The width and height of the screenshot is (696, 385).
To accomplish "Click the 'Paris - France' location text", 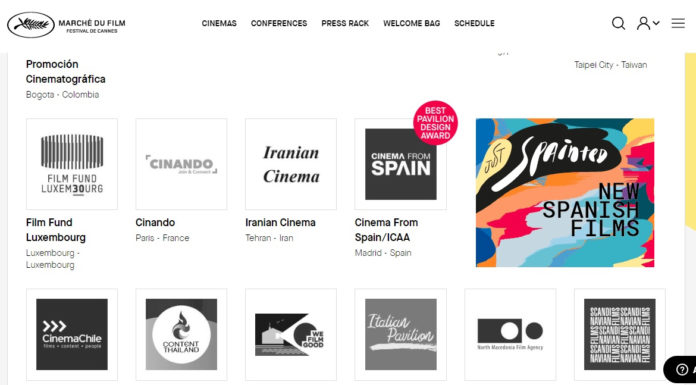I will 162,238.
